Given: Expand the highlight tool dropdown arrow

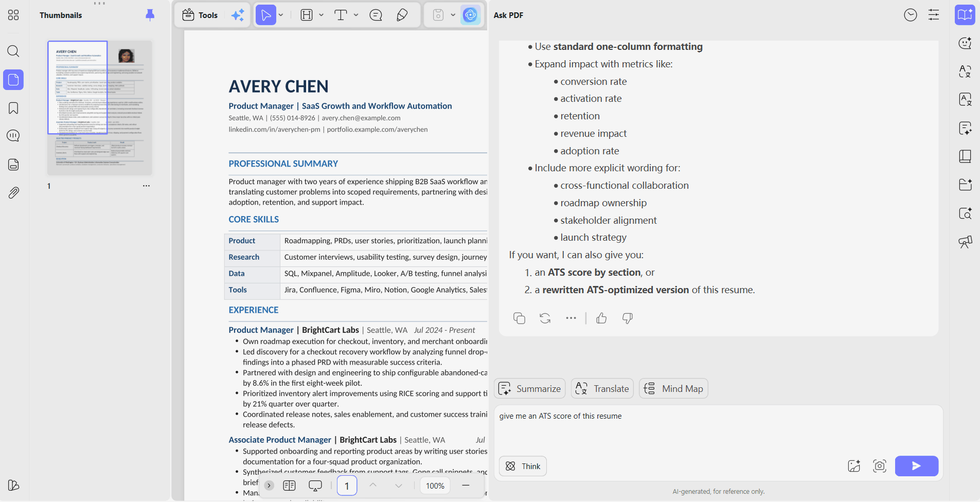Looking at the screenshot, I should coord(322,15).
